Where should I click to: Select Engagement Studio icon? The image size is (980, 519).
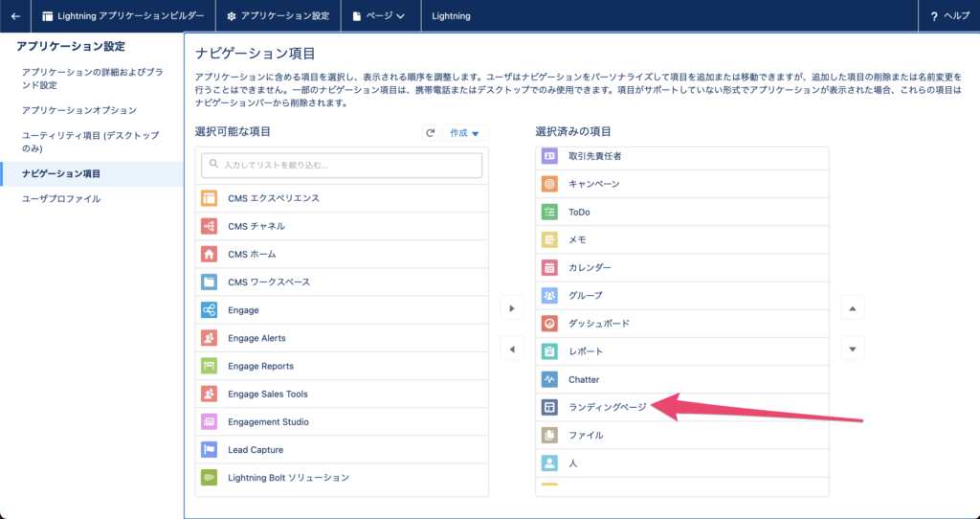(209, 422)
